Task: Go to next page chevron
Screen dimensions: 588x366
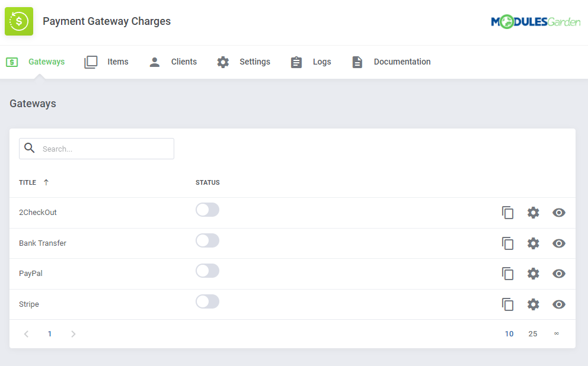Action: pyautogui.click(x=73, y=334)
